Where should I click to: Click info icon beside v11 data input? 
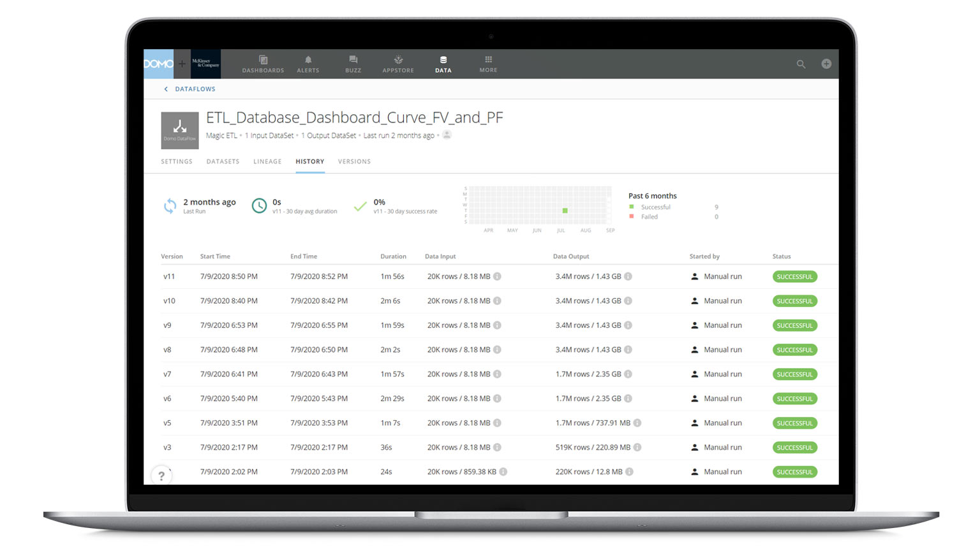point(497,277)
